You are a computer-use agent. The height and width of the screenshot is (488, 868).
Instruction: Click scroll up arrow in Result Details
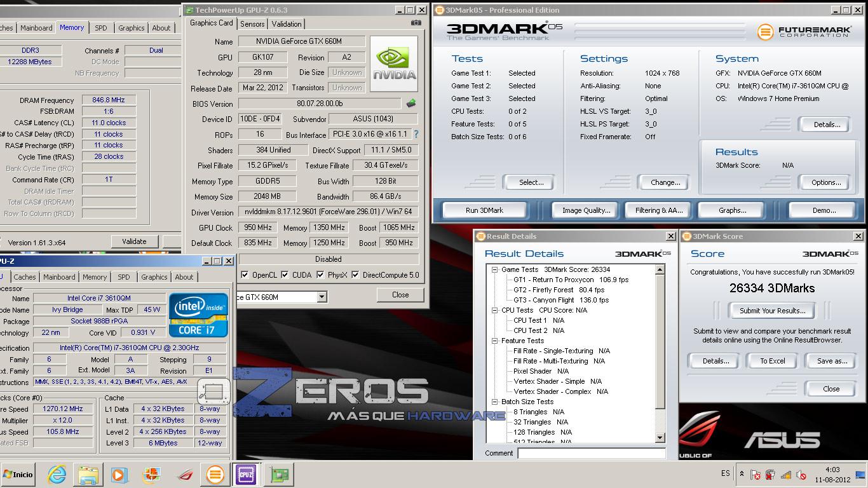pyautogui.click(x=660, y=269)
